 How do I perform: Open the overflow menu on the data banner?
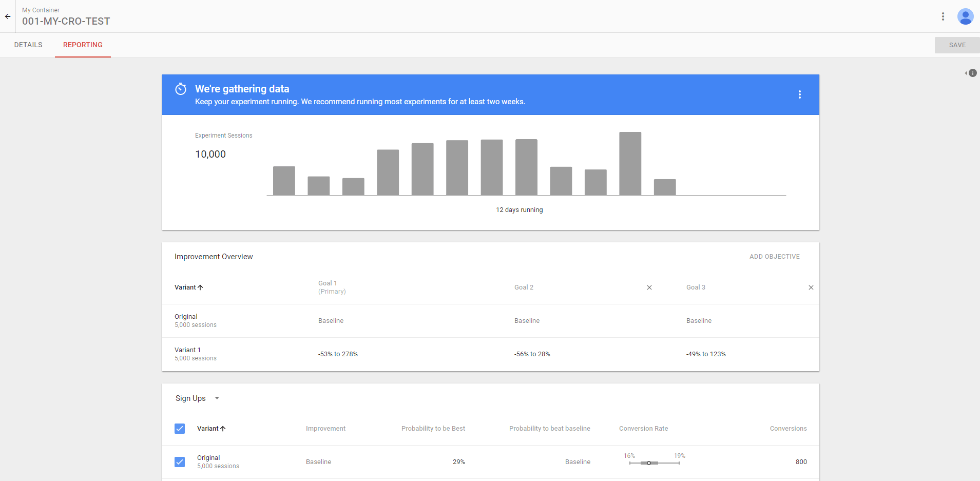799,94
